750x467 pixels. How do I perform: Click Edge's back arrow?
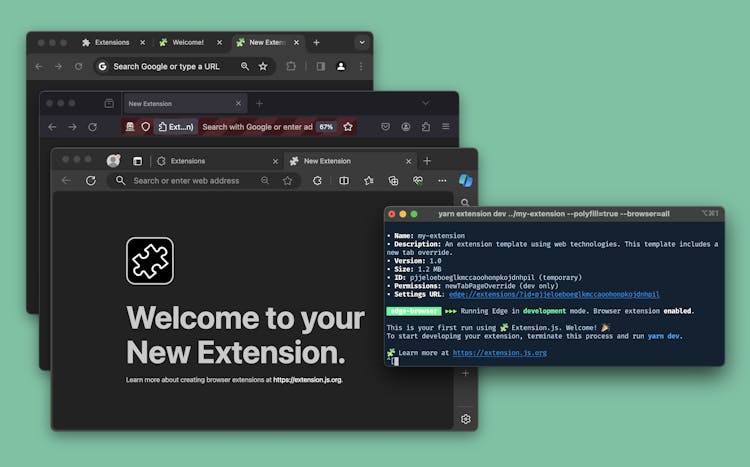tap(66, 180)
